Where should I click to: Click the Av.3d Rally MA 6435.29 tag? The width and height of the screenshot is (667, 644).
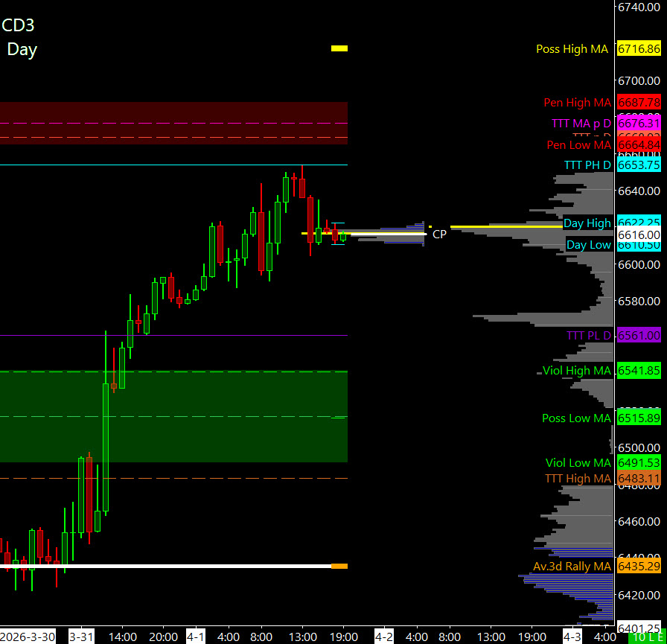click(639, 567)
